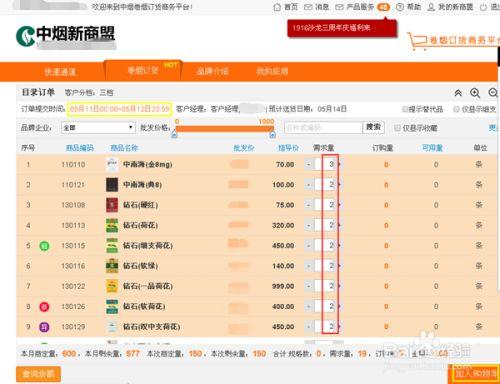Image resolution: width=500 pixels, height=384 pixels.
Task: Click the orange 批发价格 range bar
Action: pyautogui.click(x=225, y=128)
